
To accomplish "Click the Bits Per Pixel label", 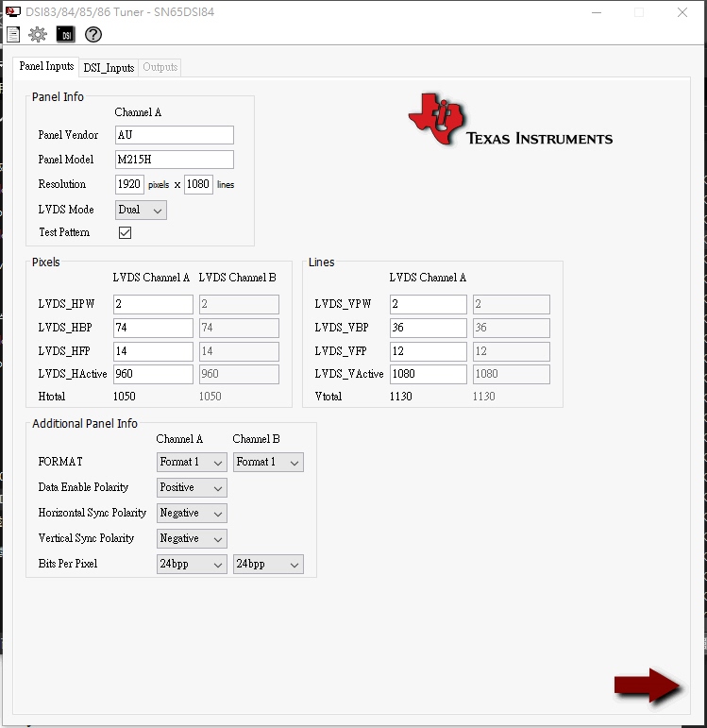I will click(68, 564).
